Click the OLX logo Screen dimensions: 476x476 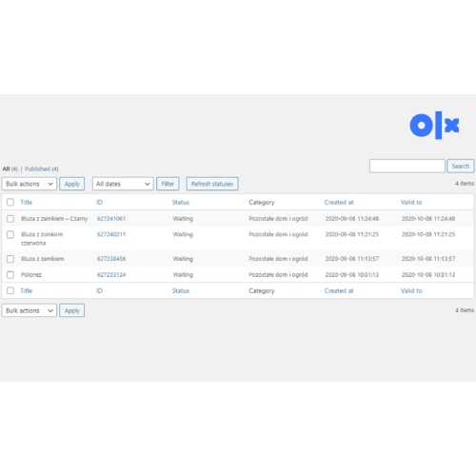click(434, 126)
